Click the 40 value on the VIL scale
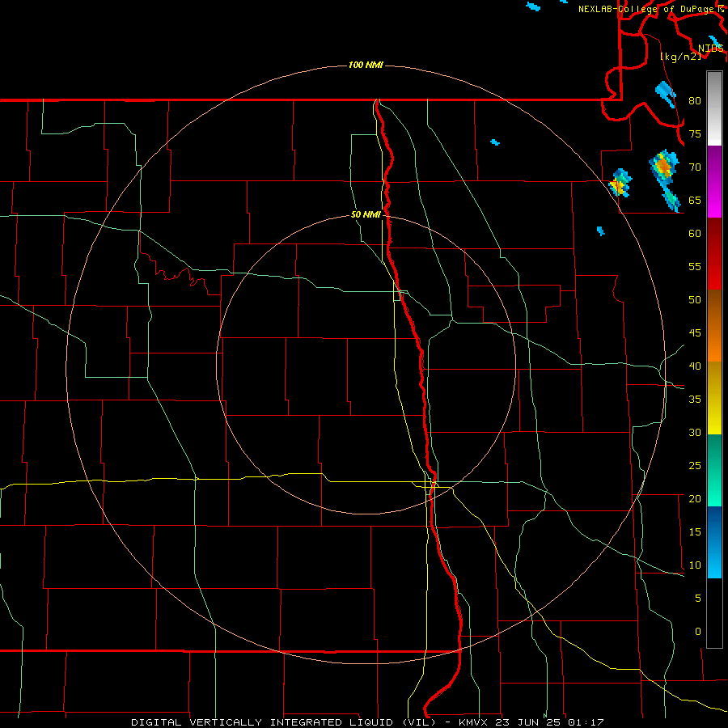This screenshot has height=728, width=728. (695, 366)
